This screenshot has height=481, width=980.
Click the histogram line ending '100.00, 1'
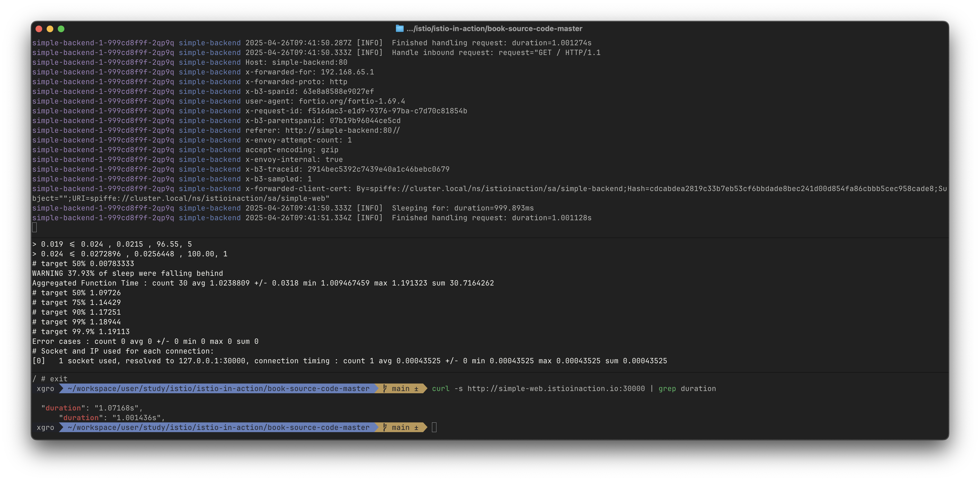click(130, 254)
